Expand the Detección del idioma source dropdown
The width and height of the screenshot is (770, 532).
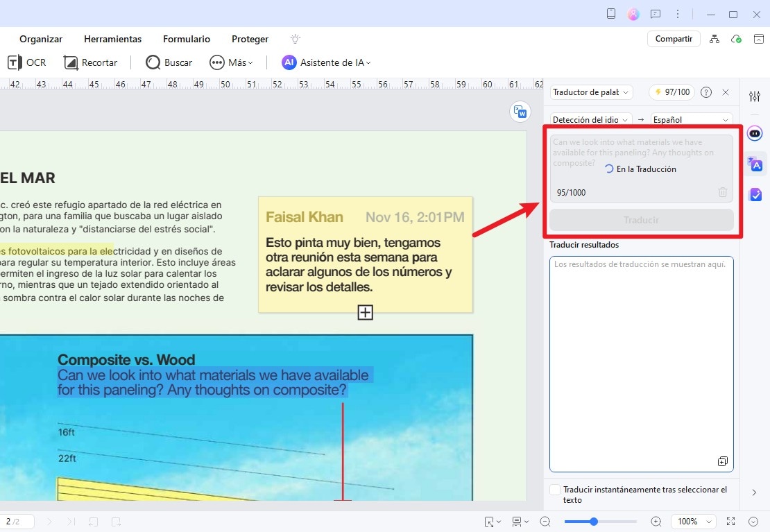tap(590, 119)
